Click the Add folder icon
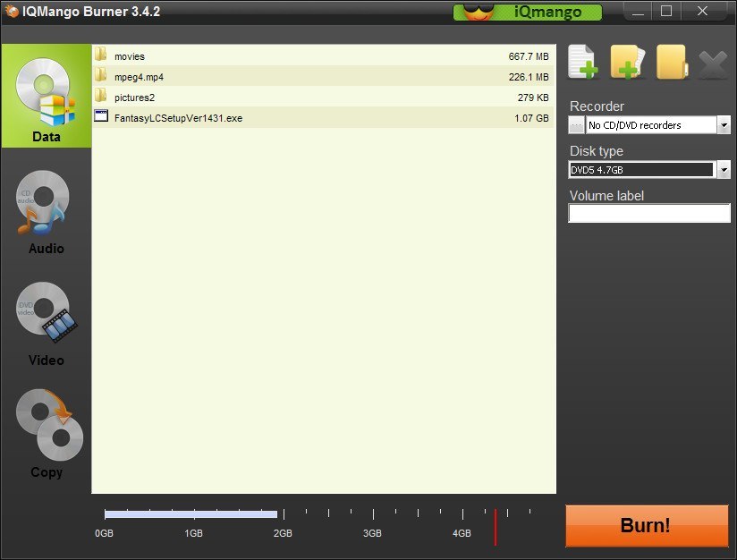This screenshot has width=737, height=560. (628, 62)
